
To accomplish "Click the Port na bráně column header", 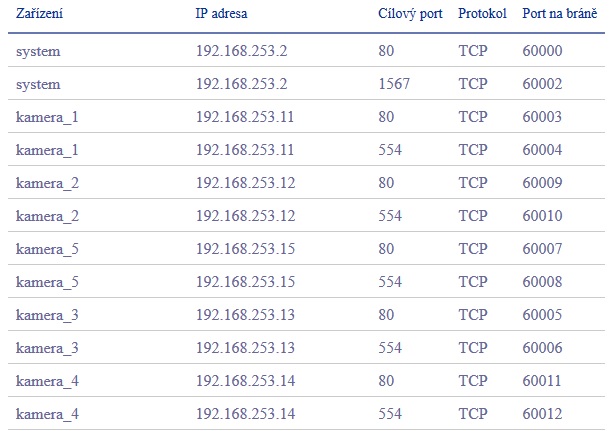I will pyautogui.click(x=560, y=14).
